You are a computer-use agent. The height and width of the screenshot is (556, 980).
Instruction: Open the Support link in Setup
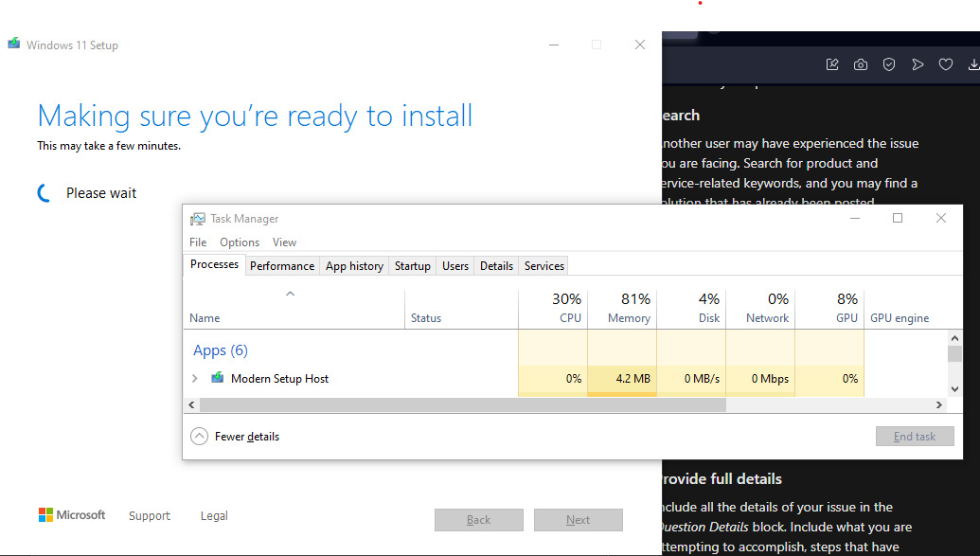(150, 515)
